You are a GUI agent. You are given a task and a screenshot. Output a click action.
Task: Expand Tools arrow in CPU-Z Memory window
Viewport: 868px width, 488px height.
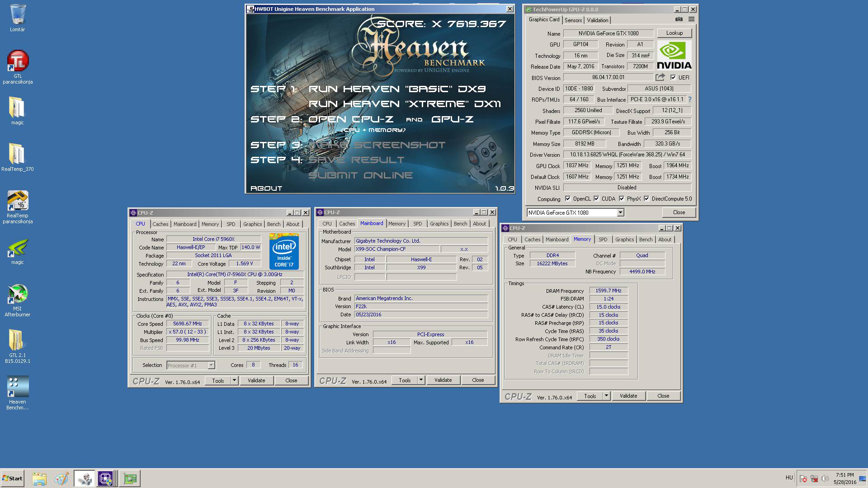click(x=606, y=396)
